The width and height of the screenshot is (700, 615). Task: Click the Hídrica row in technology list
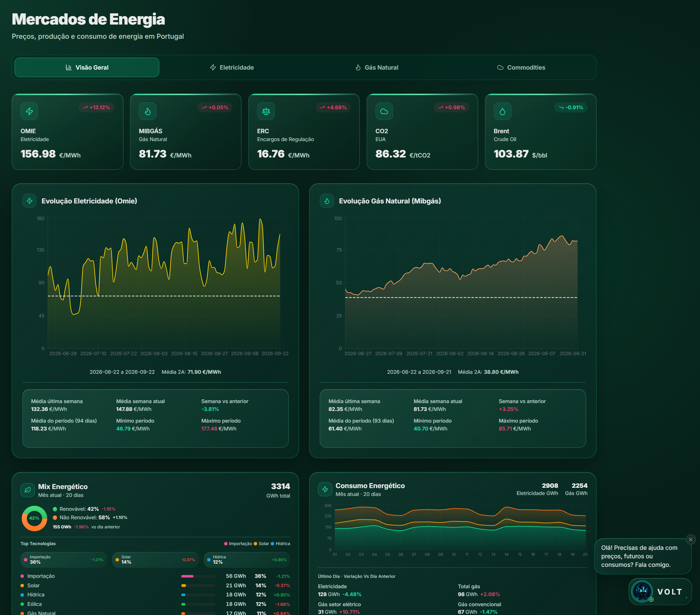(155, 595)
